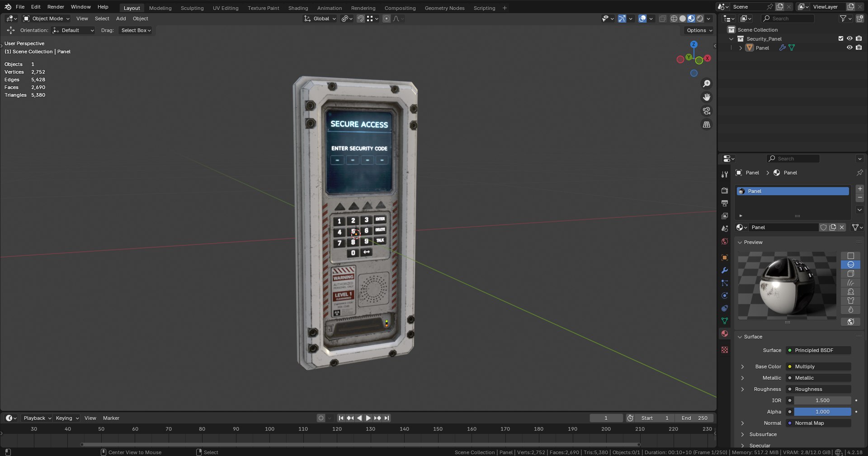The width and height of the screenshot is (868, 456).
Task: Toggle X-ray mode
Action: click(x=662, y=19)
